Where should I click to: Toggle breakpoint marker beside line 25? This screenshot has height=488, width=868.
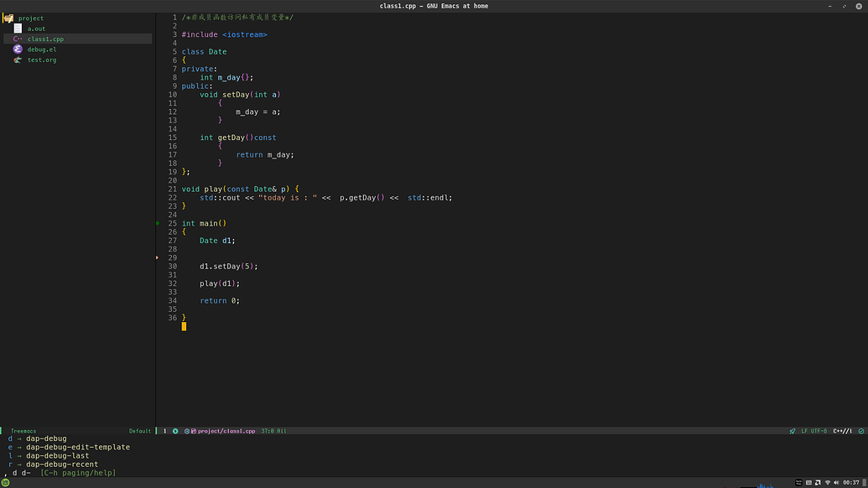point(158,224)
